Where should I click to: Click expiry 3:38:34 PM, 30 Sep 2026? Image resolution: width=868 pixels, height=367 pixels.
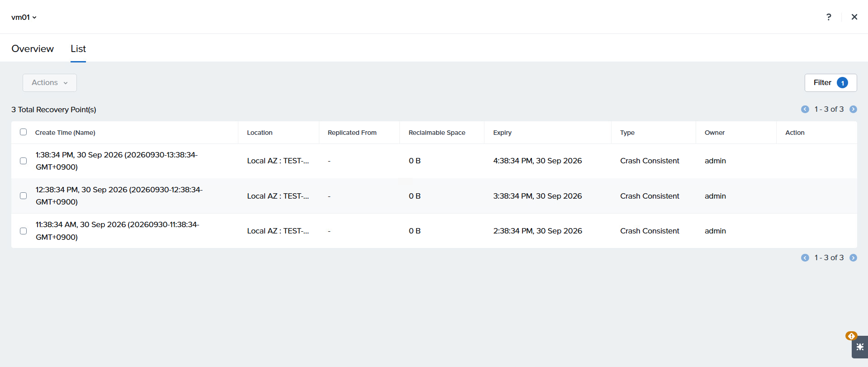point(537,196)
